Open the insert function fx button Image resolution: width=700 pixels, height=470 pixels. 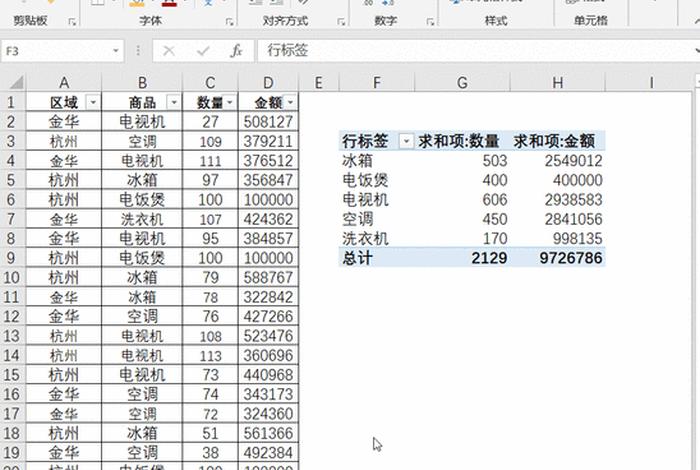[236, 51]
